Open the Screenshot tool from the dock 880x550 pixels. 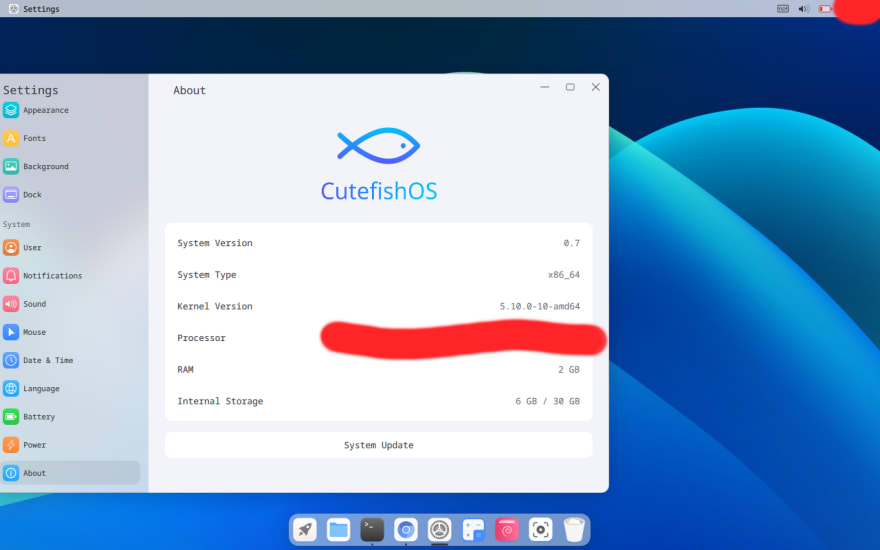(540, 529)
